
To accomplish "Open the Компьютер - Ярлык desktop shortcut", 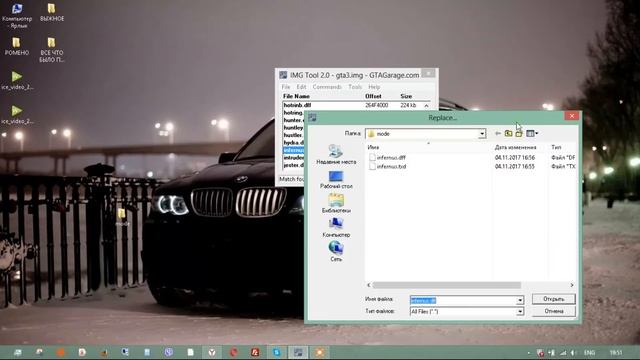I will click(x=17, y=16).
